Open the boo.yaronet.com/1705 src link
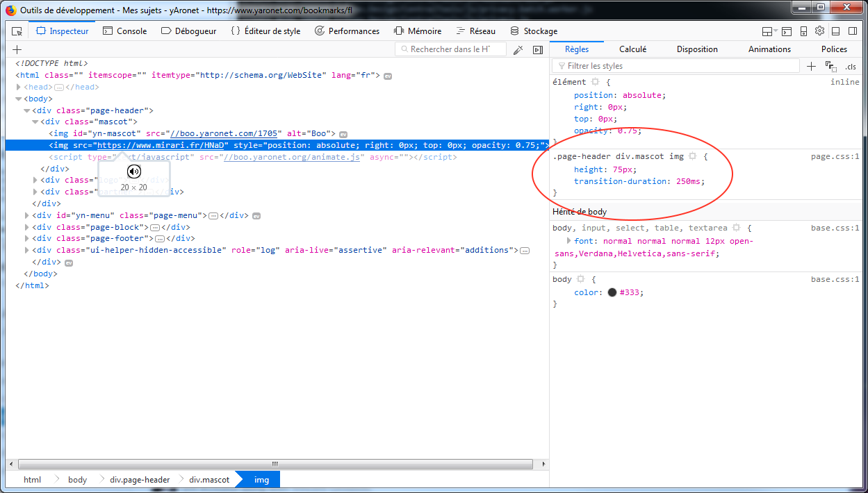The image size is (868, 493). pos(224,133)
